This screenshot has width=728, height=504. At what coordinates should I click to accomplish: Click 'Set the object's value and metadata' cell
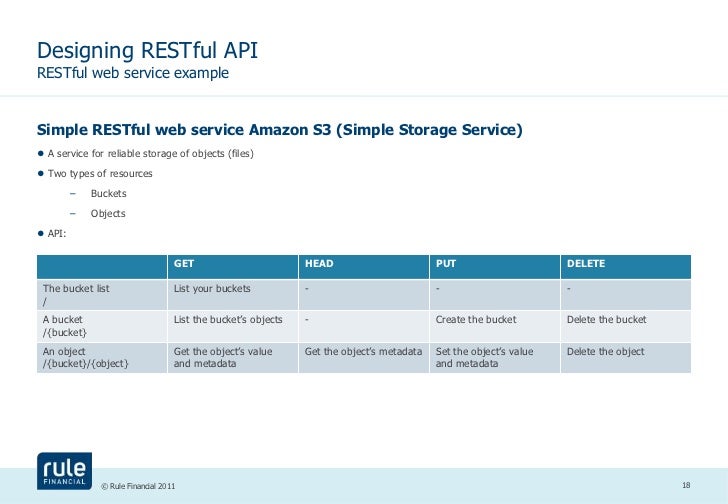[x=494, y=358]
